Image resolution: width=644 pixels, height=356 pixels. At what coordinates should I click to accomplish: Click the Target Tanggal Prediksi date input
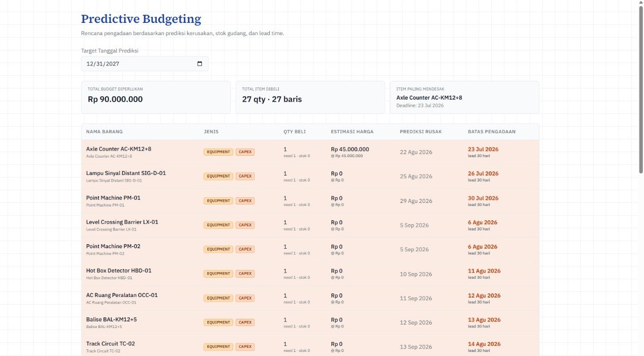pos(145,64)
